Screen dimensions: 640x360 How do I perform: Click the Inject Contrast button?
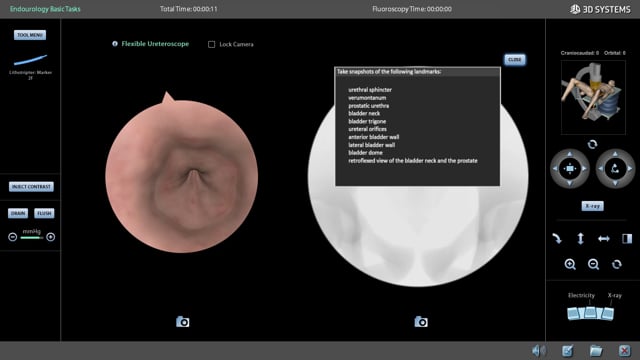click(31, 187)
